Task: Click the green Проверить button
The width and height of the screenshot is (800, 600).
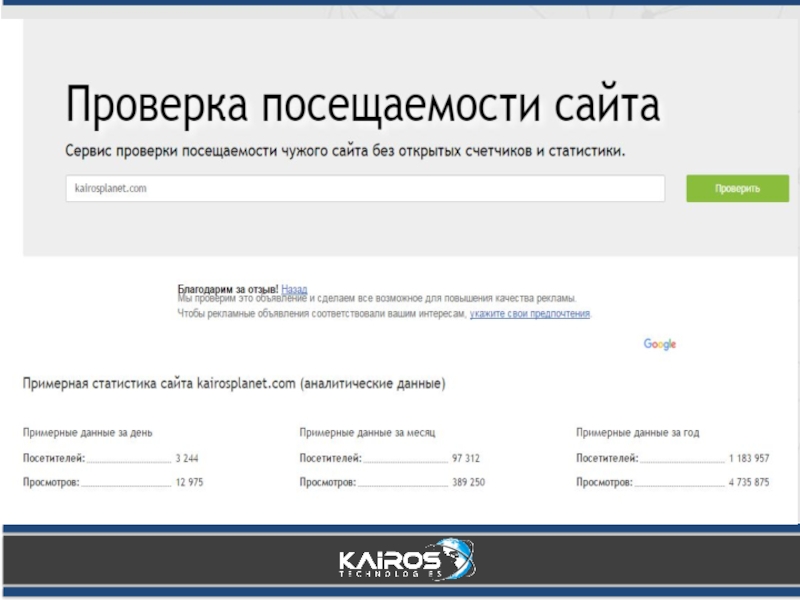Action: click(737, 188)
